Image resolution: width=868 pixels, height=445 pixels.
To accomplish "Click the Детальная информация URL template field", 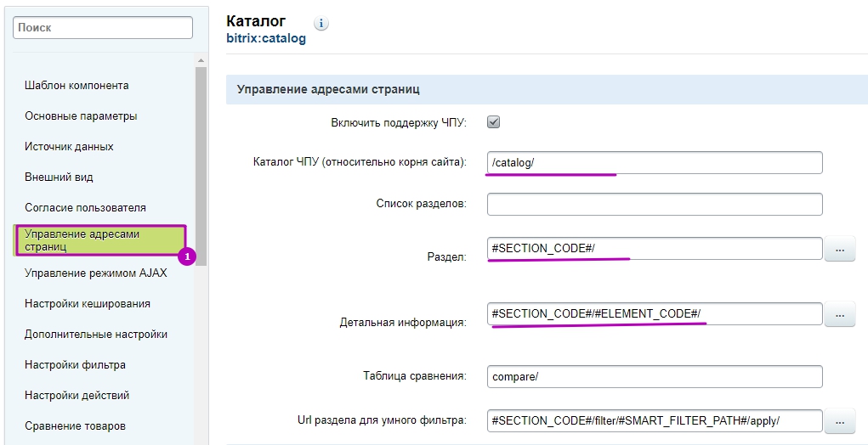I will click(x=655, y=313).
